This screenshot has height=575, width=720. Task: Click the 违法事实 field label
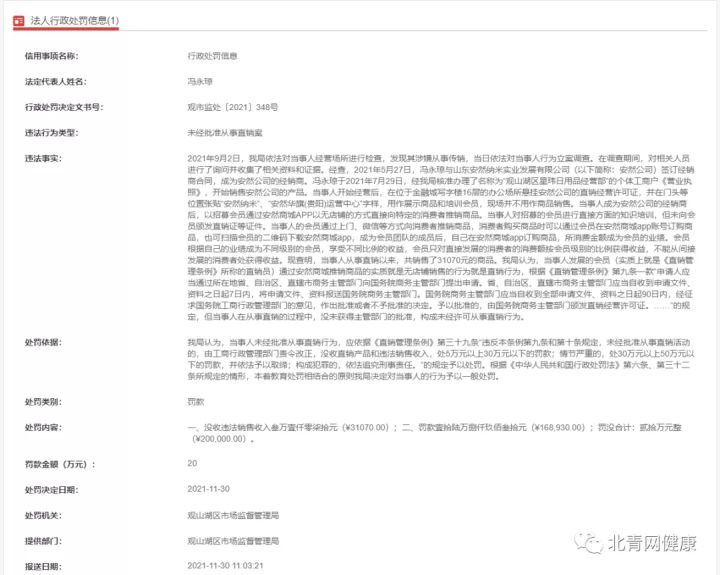[x=43, y=159]
